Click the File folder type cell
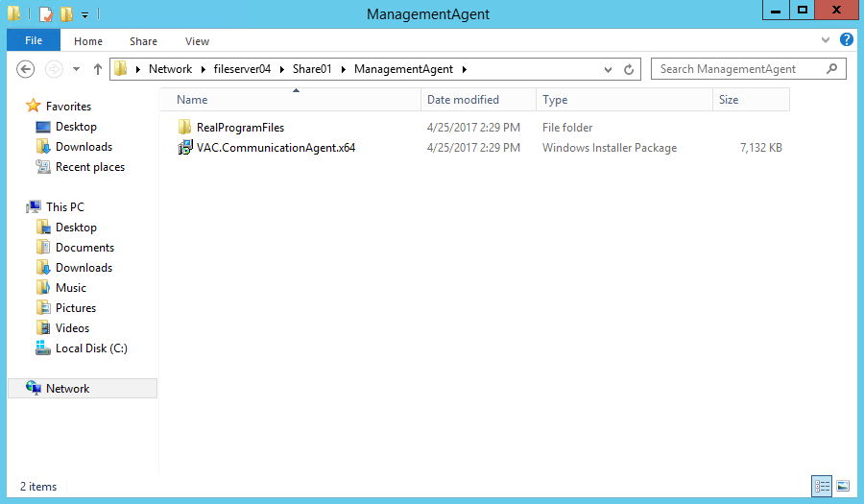 (567, 128)
